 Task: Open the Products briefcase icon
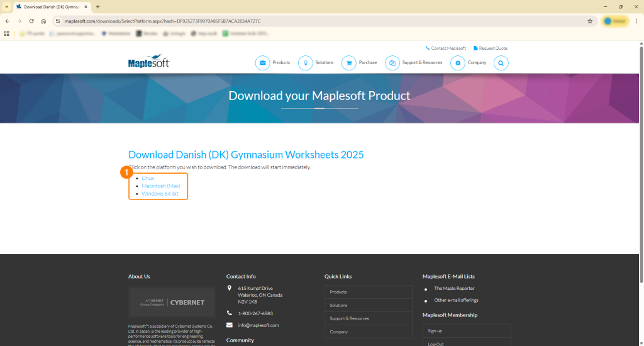(x=262, y=63)
